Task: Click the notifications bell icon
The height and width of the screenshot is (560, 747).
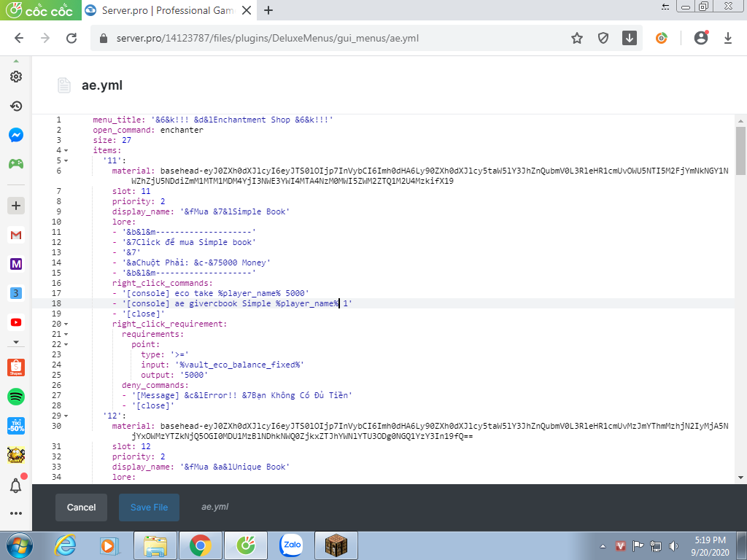Action: pos(15,486)
